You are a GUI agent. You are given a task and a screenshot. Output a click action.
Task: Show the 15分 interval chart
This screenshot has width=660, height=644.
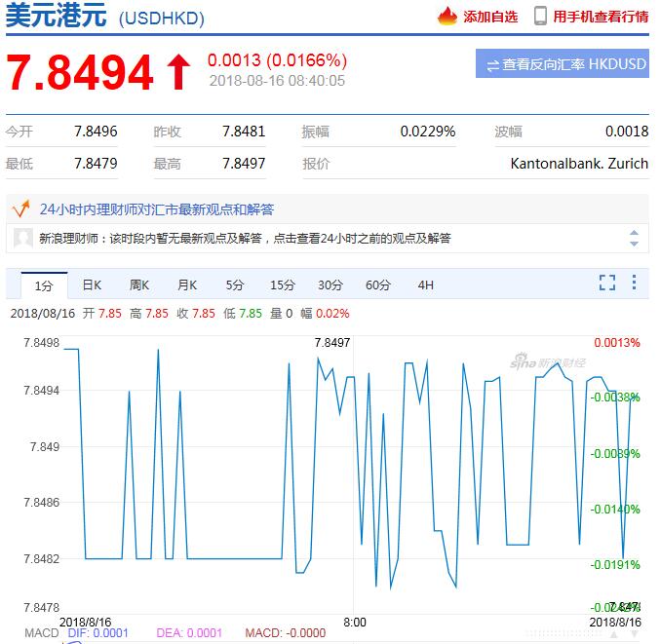coord(283,285)
